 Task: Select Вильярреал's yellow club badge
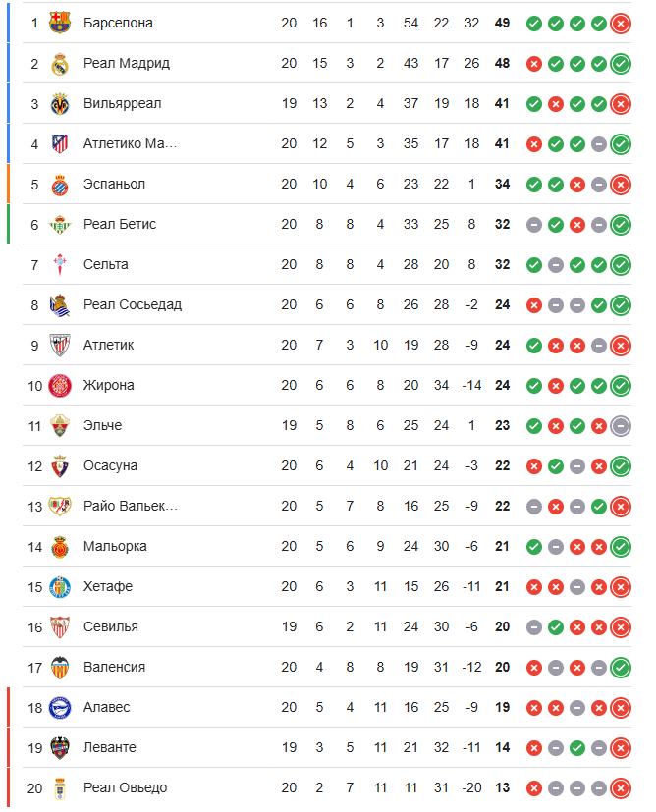click(60, 103)
